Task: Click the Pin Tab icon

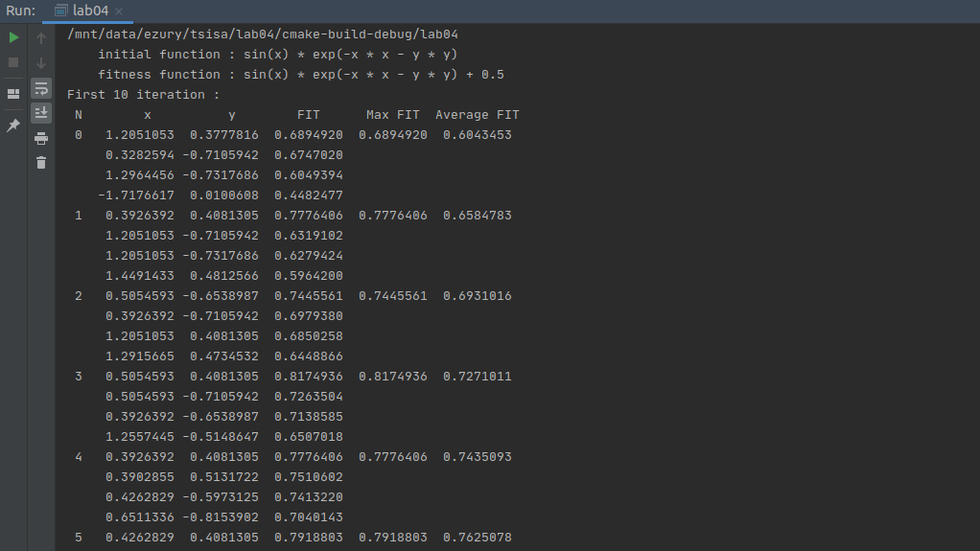Action: pyautogui.click(x=13, y=125)
